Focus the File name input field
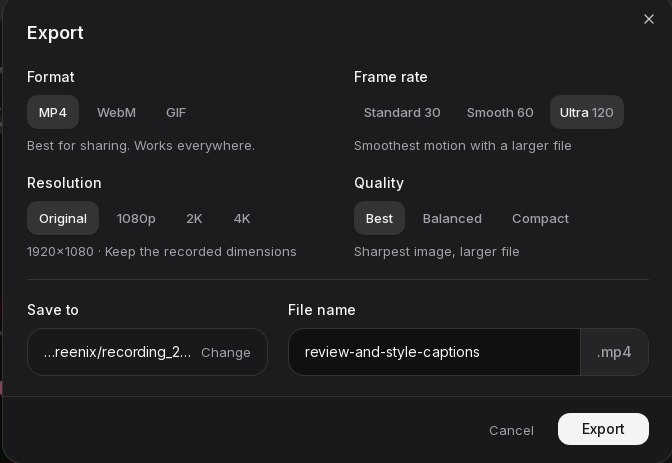Viewport: 672px width, 463px height. 435,352
